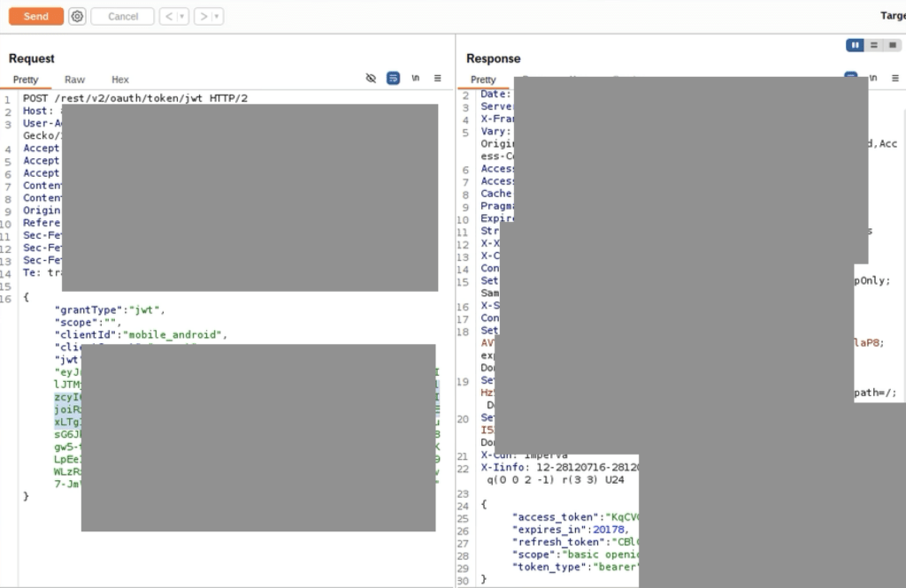Open request settings gear icon
906x588 pixels.
pyautogui.click(x=77, y=16)
